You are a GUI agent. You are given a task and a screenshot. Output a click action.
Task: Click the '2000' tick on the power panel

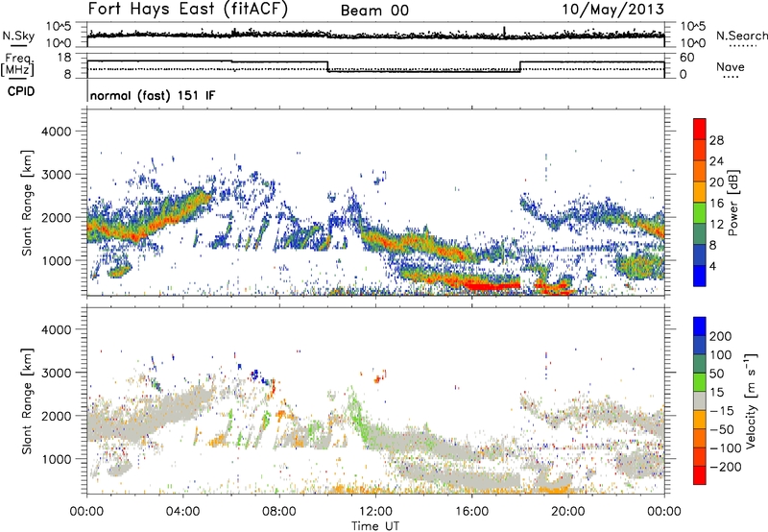(x=56, y=217)
